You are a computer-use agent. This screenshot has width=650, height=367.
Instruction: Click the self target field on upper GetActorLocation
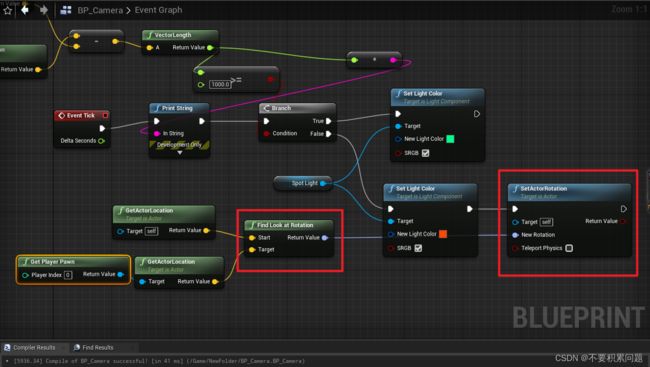click(152, 231)
